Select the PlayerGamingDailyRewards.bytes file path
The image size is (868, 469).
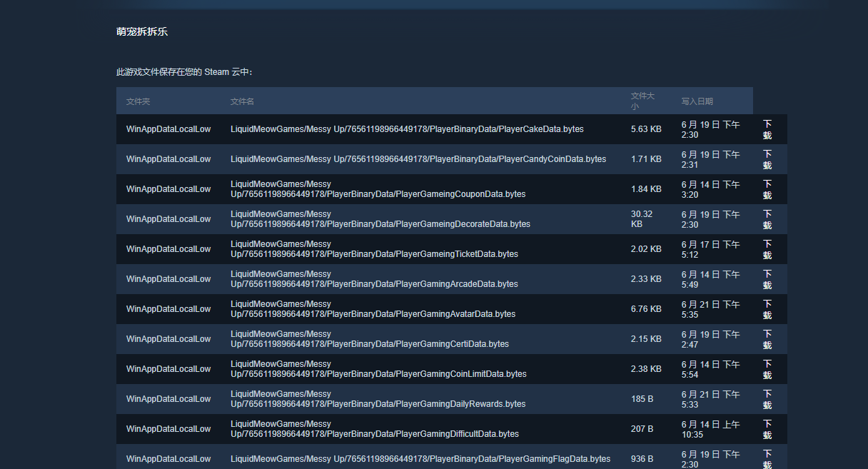pyautogui.click(x=378, y=399)
